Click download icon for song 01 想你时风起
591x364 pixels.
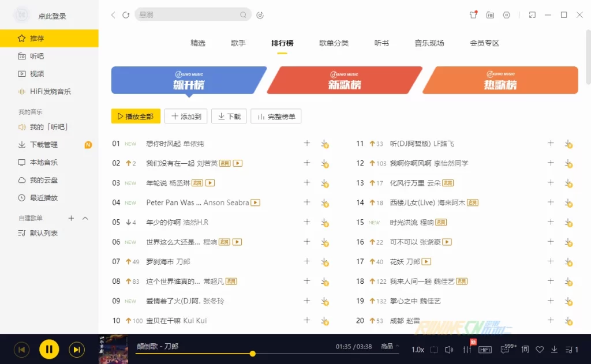click(325, 144)
